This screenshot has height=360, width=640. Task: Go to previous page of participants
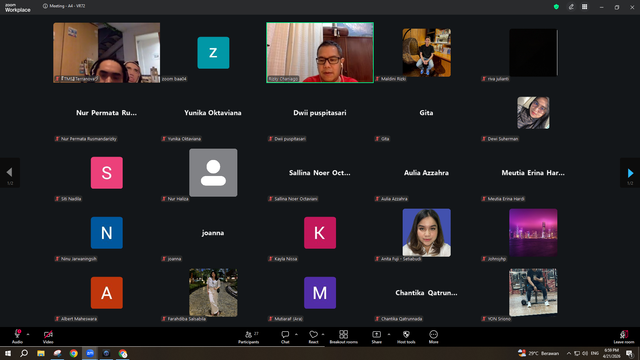pos(10,173)
